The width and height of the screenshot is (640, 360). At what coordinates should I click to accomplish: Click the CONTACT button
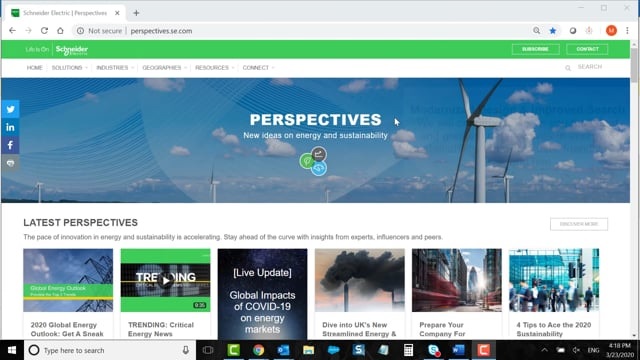(587, 49)
